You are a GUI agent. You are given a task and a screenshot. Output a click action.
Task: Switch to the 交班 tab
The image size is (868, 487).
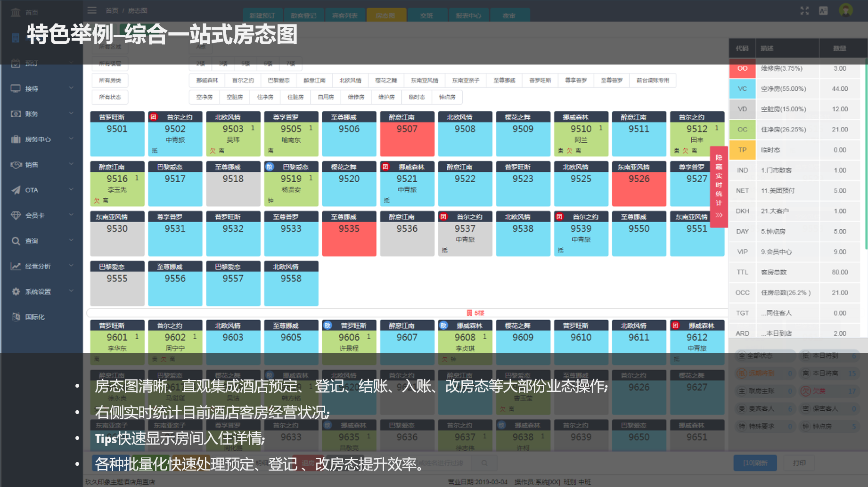click(427, 16)
